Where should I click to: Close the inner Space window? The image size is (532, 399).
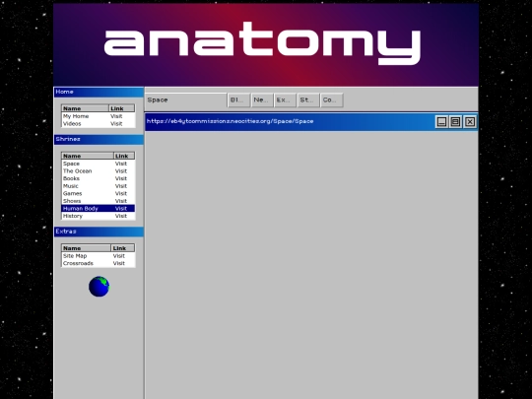click(470, 121)
